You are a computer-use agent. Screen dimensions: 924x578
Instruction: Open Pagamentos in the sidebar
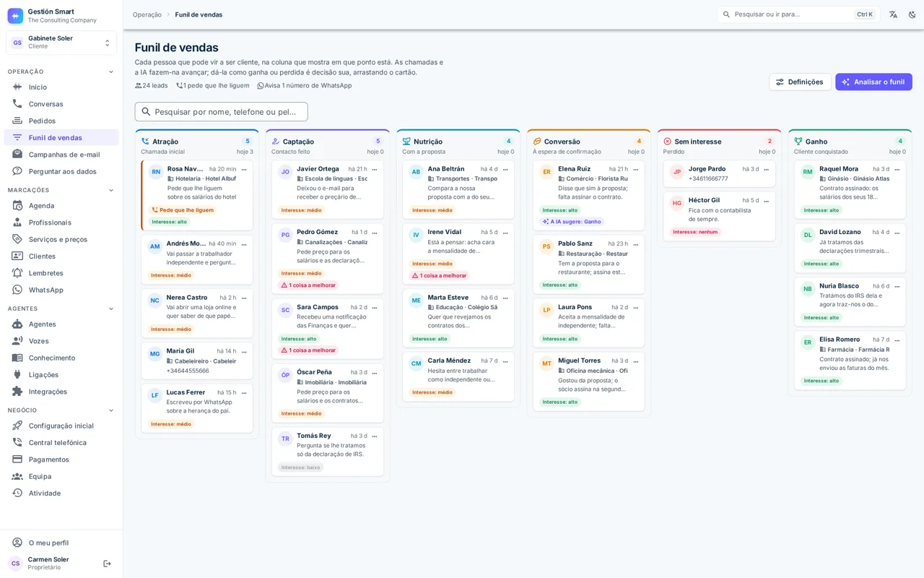(x=61, y=460)
